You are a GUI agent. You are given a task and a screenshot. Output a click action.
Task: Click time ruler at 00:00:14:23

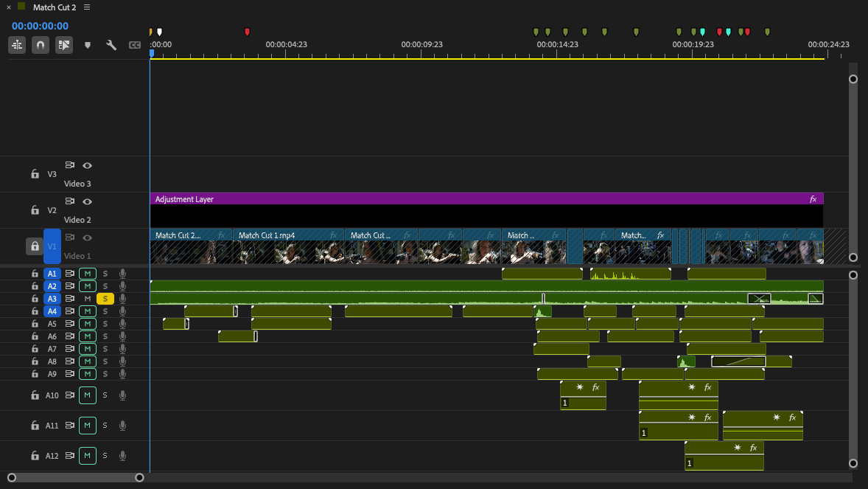click(557, 46)
